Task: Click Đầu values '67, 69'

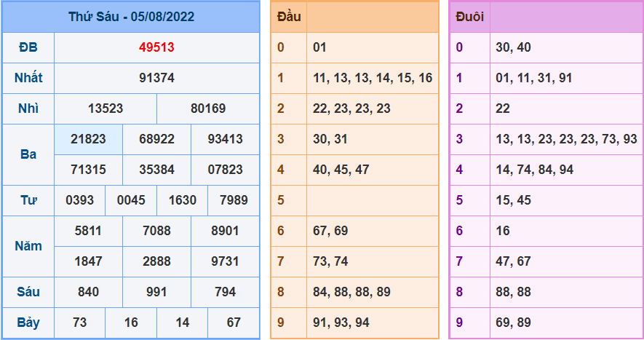Action: click(330, 231)
